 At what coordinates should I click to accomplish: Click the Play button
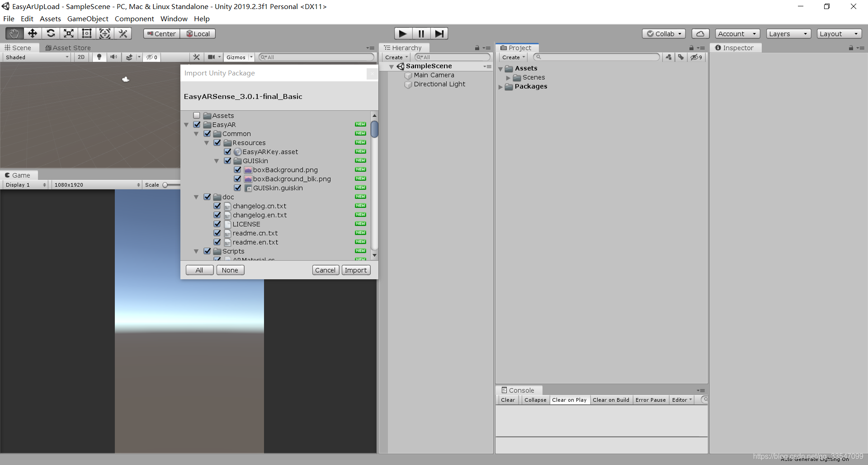tap(403, 33)
